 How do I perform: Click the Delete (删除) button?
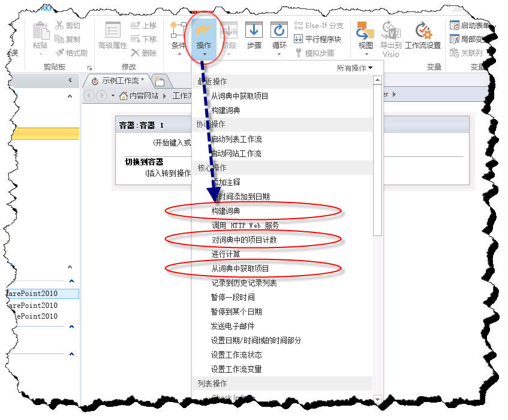[x=144, y=53]
